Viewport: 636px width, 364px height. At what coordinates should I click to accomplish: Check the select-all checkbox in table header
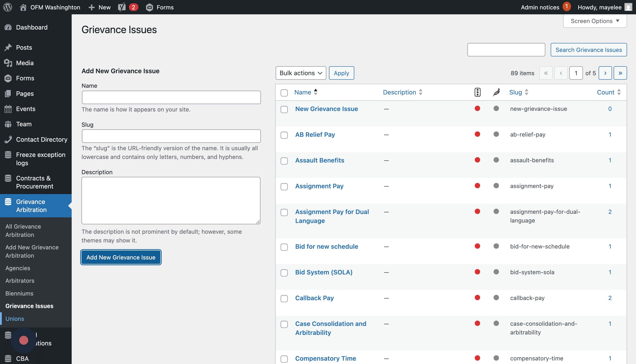[x=284, y=93]
